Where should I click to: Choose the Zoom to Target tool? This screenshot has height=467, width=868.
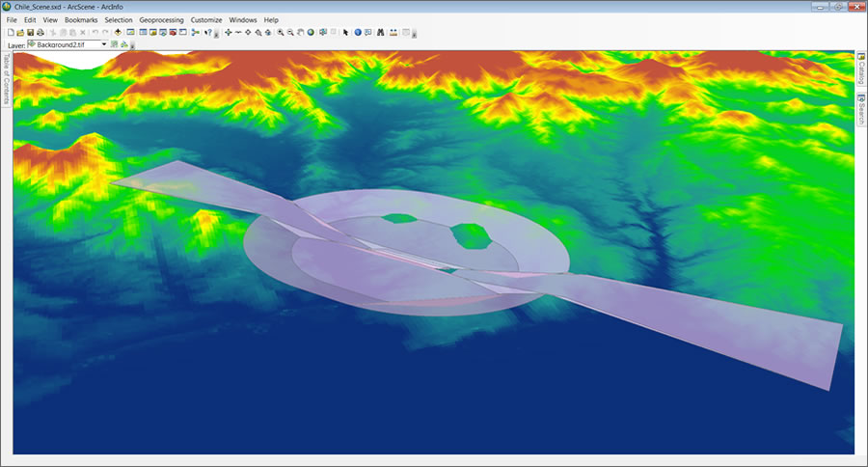(x=258, y=33)
